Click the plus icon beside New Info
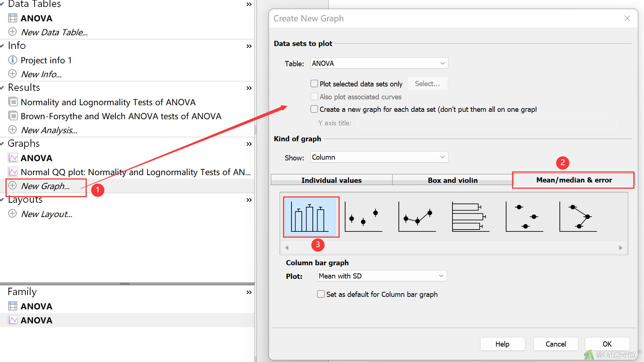644x362 pixels. tap(12, 74)
